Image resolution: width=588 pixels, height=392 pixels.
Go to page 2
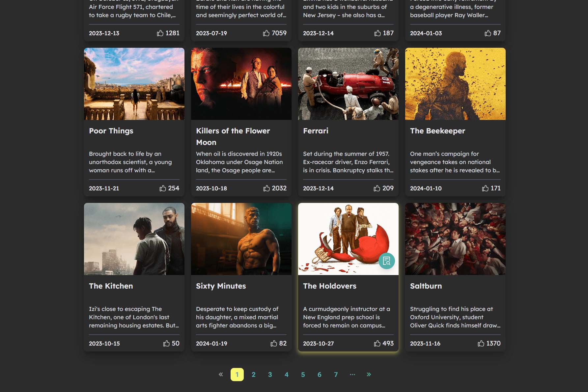[x=254, y=375]
